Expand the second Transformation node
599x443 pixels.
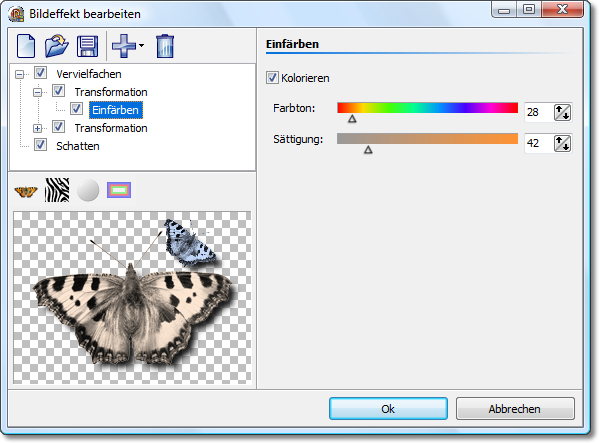point(37,128)
